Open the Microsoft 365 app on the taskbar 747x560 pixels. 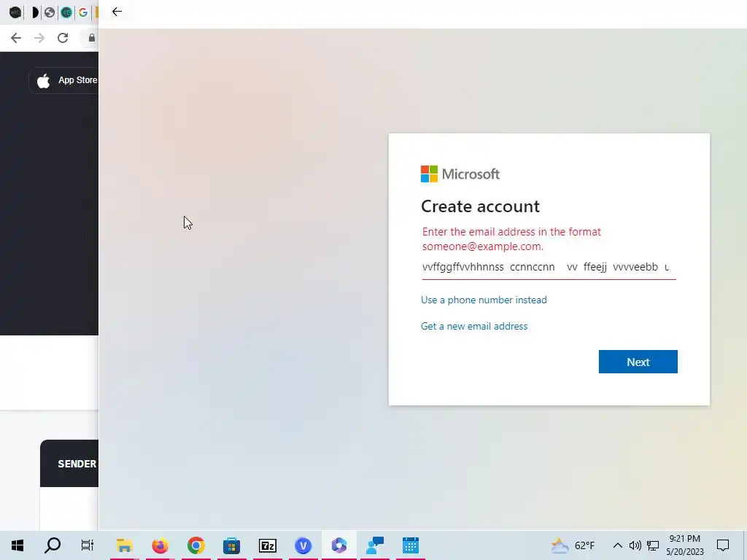coord(338,545)
